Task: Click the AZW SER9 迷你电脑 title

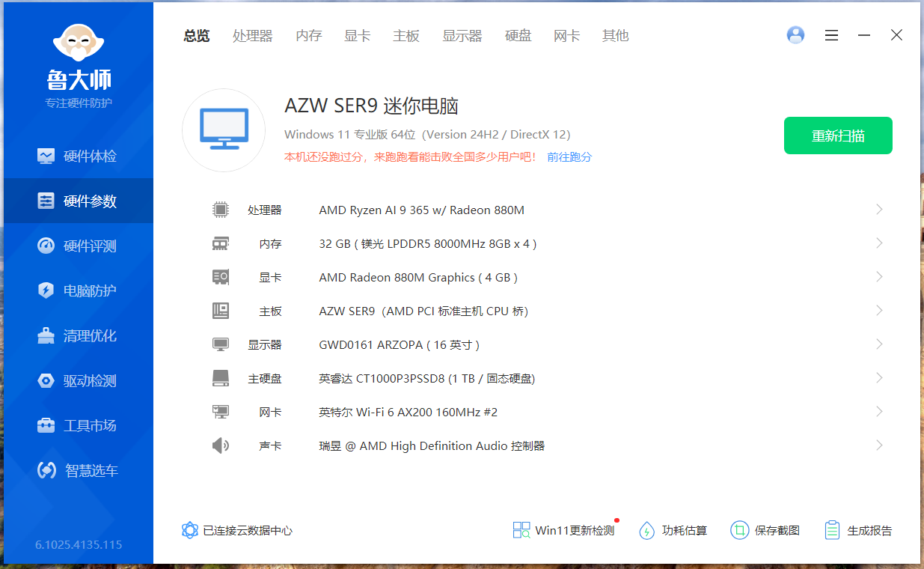Action: [372, 106]
